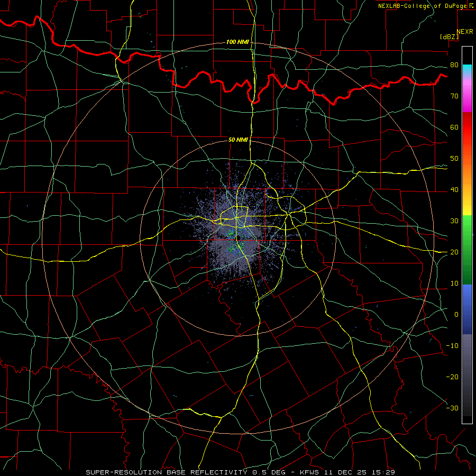Image resolution: width=476 pixels, height=476 pixels.
Task: Click the [dBZ] unit label
Action: 449,36
